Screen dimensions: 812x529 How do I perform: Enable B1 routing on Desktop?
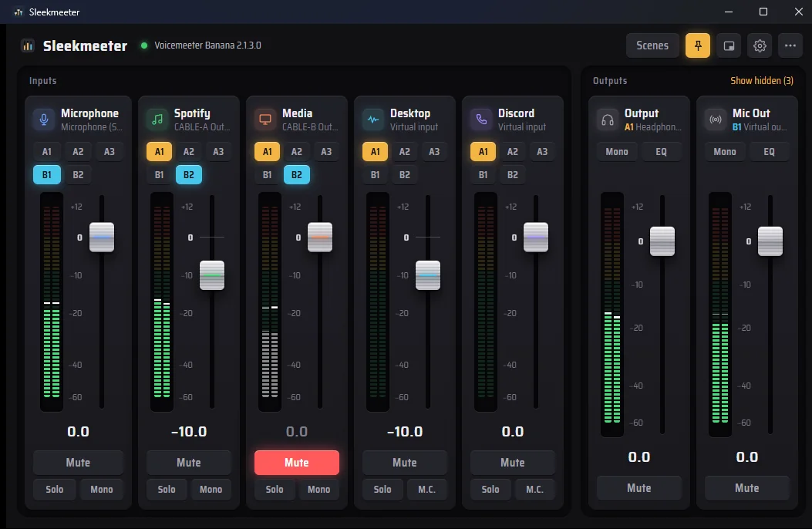(x=375, y=174)
